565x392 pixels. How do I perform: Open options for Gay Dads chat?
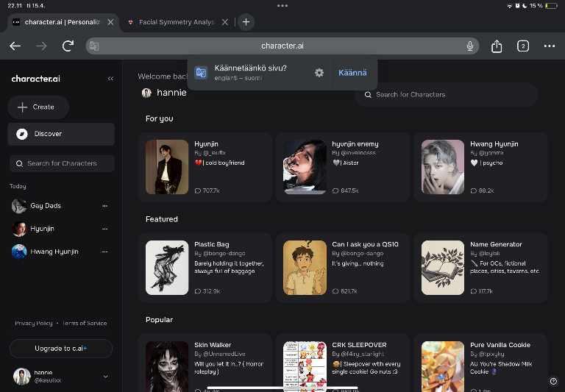104,206
